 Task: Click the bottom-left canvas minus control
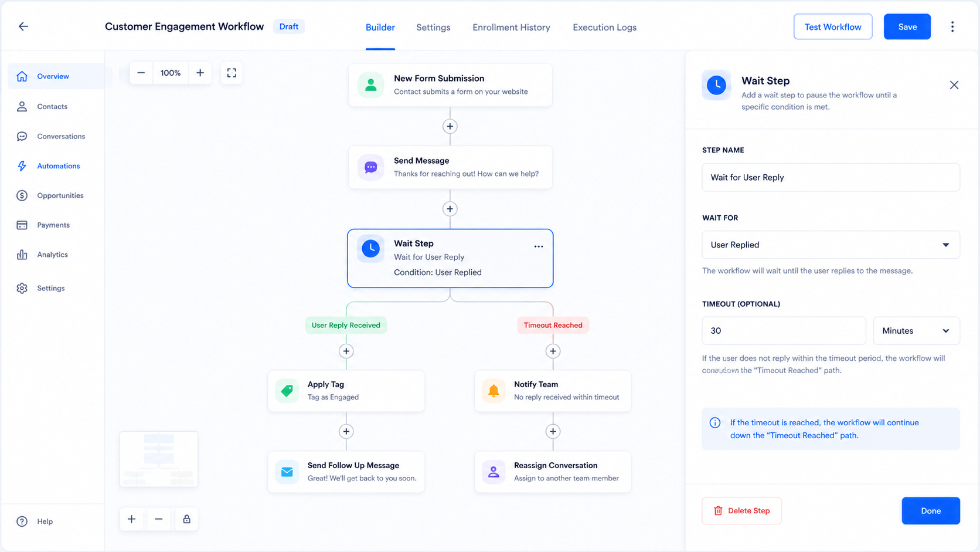pyautogui.click(x=159, y=519)
